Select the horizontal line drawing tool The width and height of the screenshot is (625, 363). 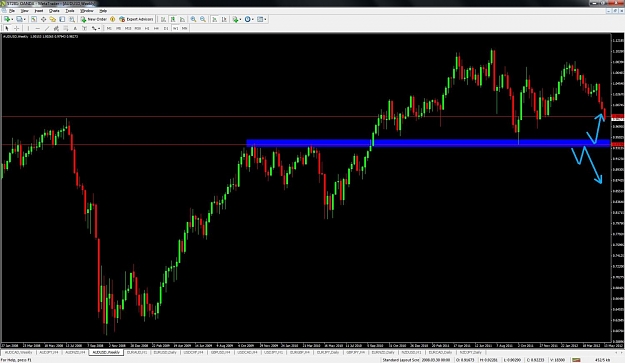pyautogui.click(x=37, y=28)
